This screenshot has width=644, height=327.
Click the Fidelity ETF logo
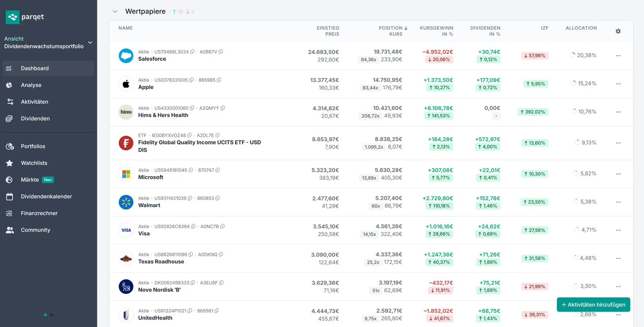click(126, 143)
